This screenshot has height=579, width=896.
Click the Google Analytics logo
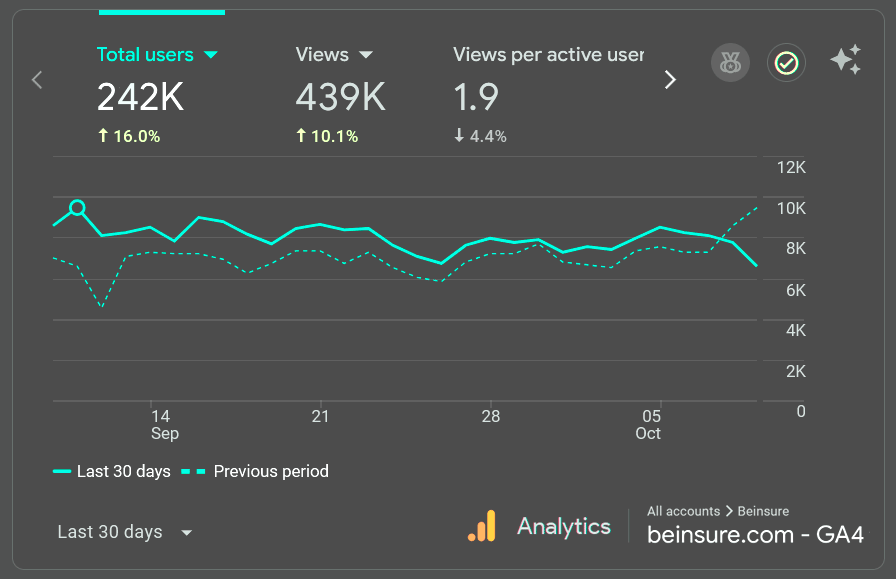pos(482,525)
